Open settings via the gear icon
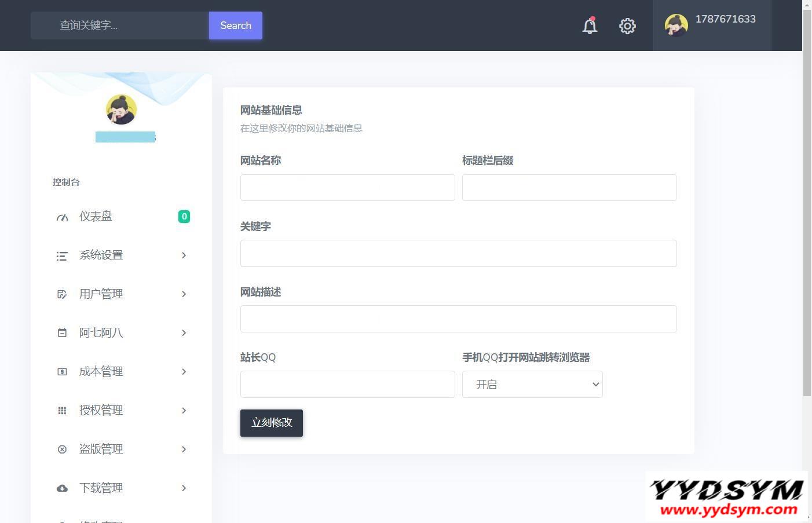The width and height of the screenshot is (812, 523). tap(627, 26)
